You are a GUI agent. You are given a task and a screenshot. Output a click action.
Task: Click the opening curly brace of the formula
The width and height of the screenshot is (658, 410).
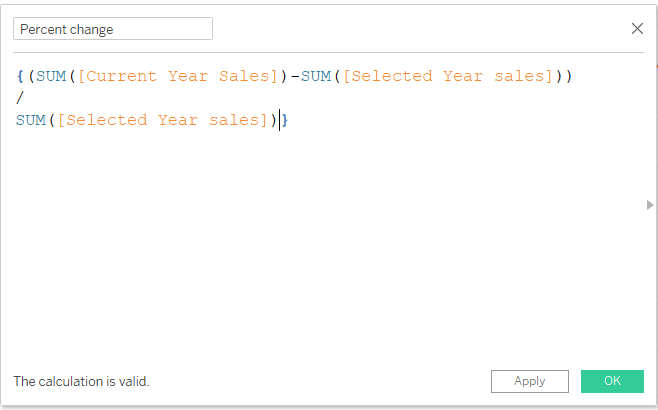pyautogui.click(x=20, y=76)
